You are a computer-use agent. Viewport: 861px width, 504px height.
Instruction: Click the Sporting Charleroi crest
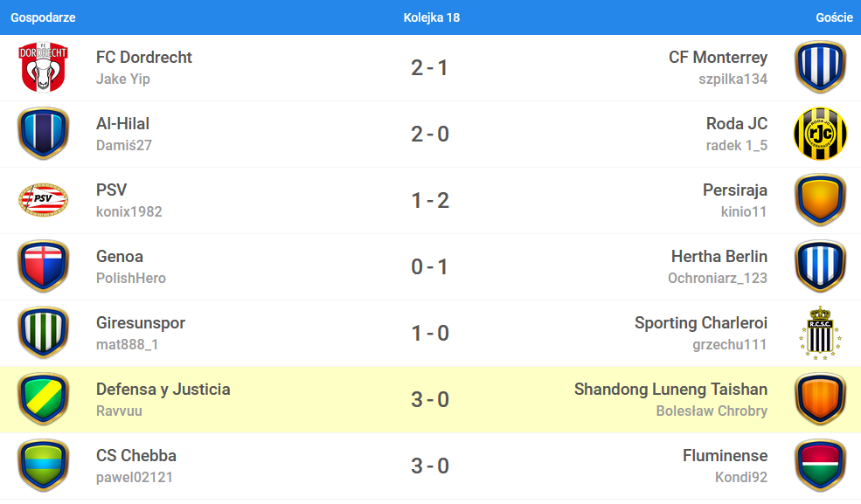click(x=819, y=333)
